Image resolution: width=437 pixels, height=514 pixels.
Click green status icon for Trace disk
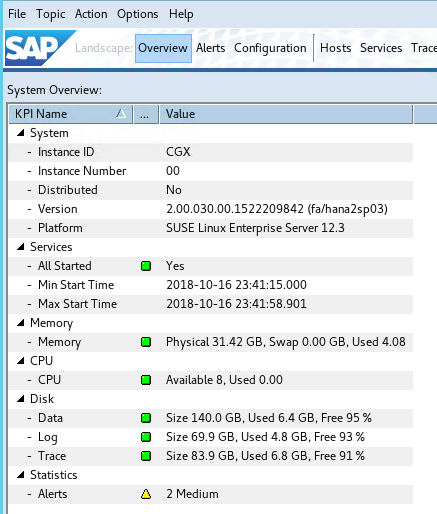click(x=146, y=456)
